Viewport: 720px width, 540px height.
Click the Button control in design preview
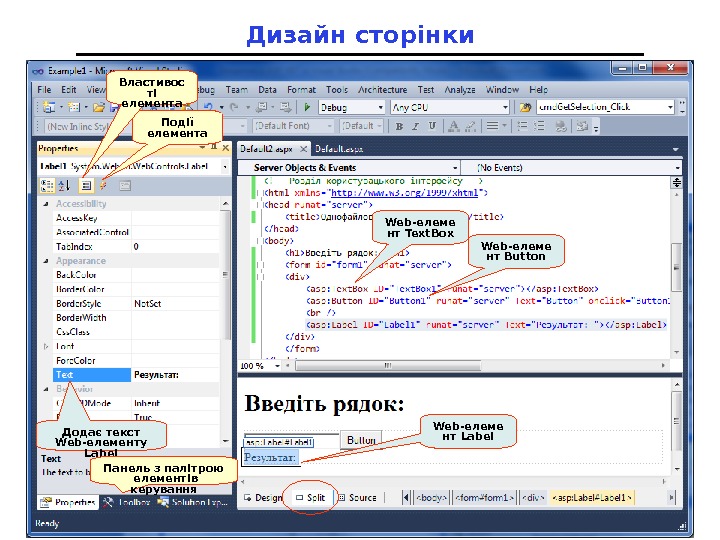[361, 440]
